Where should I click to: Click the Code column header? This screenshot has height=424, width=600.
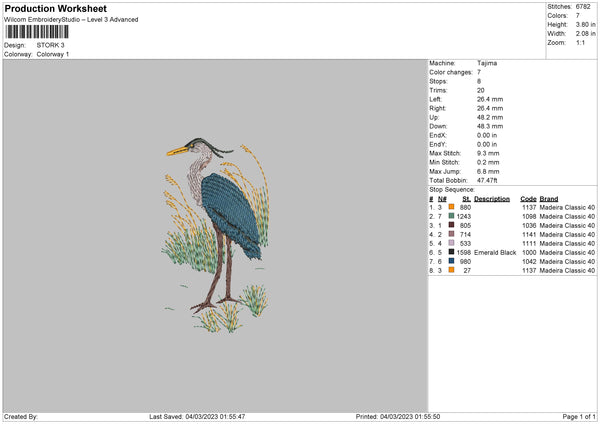(x=528, y=198)
